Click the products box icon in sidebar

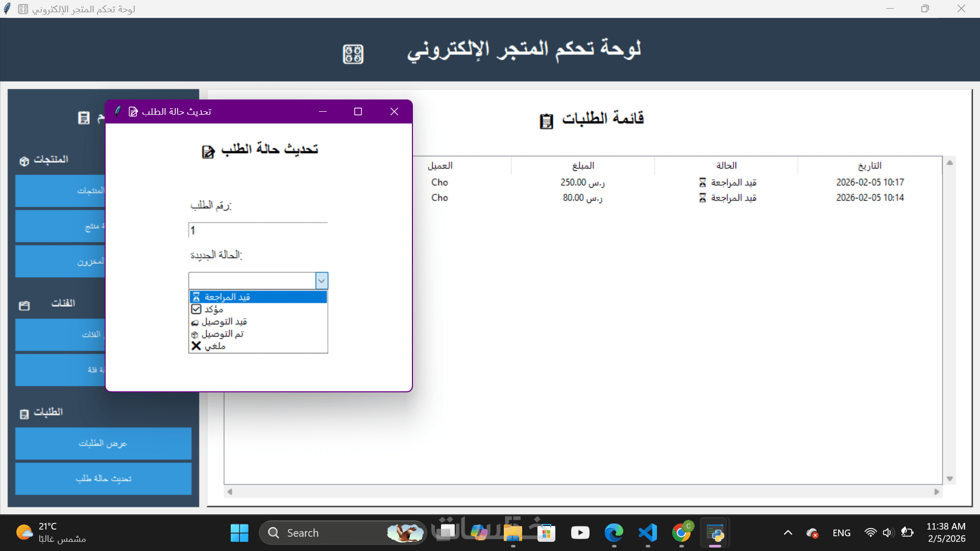24,161
